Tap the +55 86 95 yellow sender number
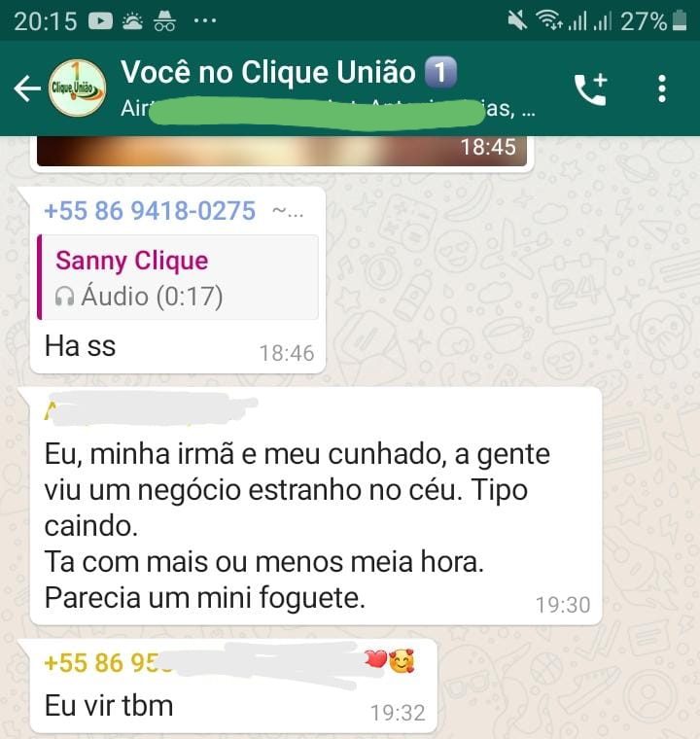This screenshot has width=700, height=739. [x=108, y=662]
